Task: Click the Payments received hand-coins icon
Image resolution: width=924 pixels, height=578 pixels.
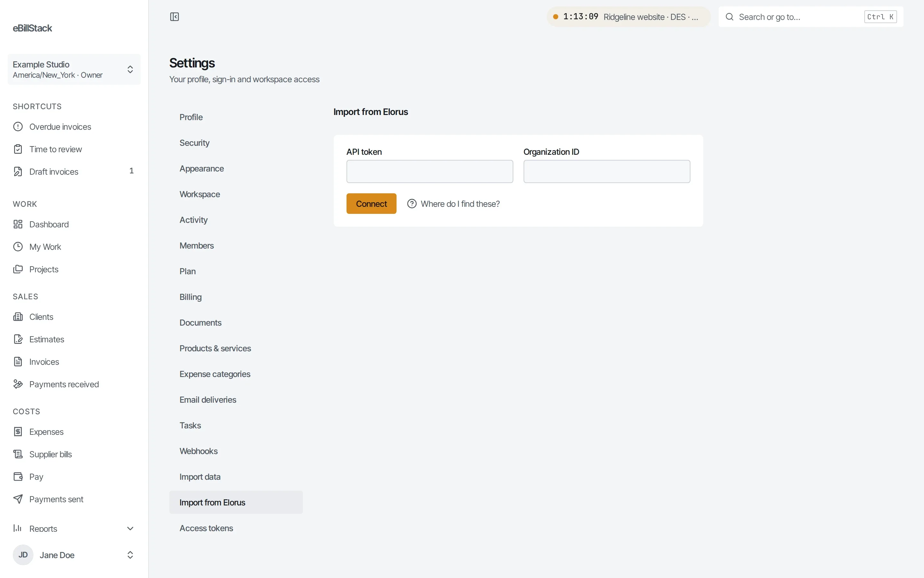Action: point(18,384)
